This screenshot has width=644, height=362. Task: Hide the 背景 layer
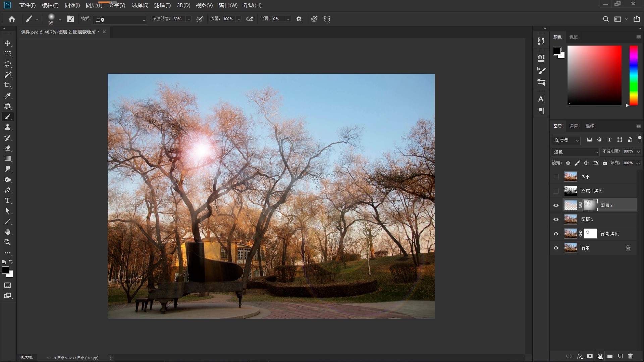(556, 248)
